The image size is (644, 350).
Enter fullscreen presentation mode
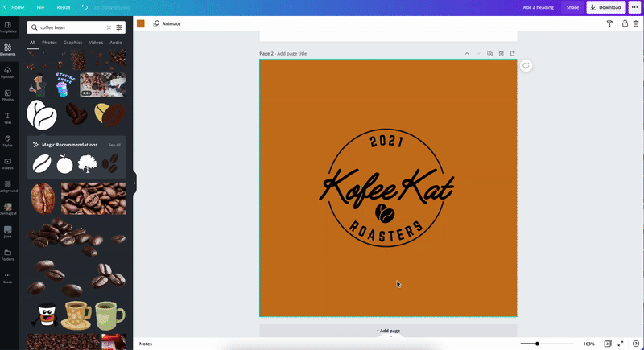click(621, 344)
